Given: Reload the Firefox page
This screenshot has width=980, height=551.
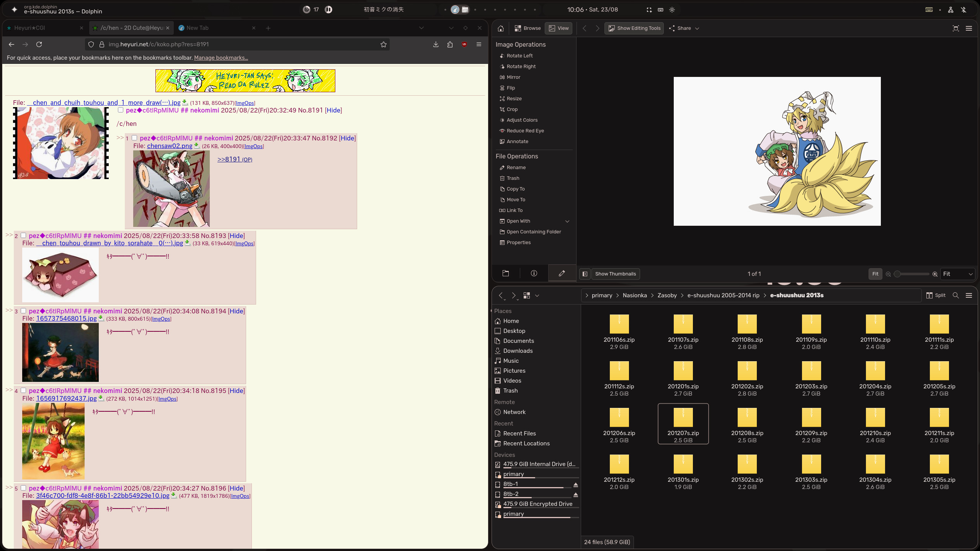Looking at the screenshot, I should coord(39,44).
